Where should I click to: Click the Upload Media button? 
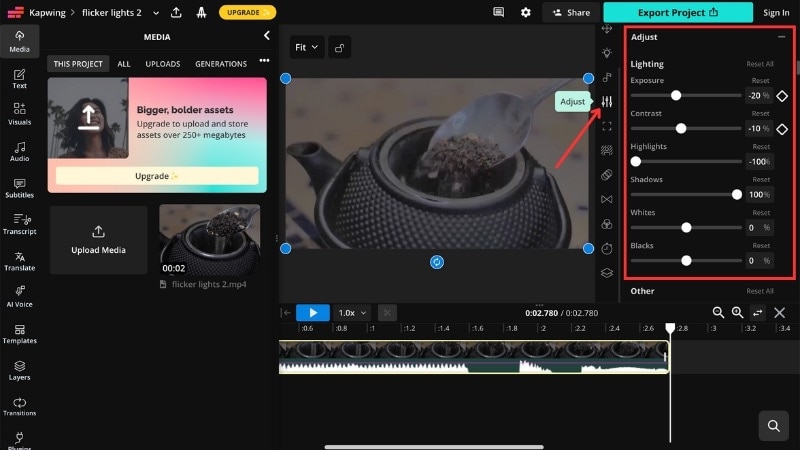(x=98, y=240)
